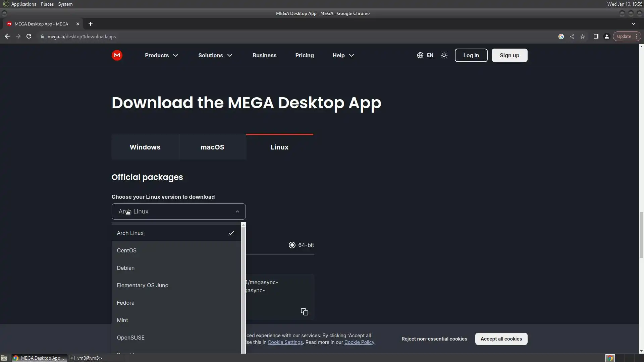Select the 64-bit radio button
644x362 pixels.
(x=292, y=245)
